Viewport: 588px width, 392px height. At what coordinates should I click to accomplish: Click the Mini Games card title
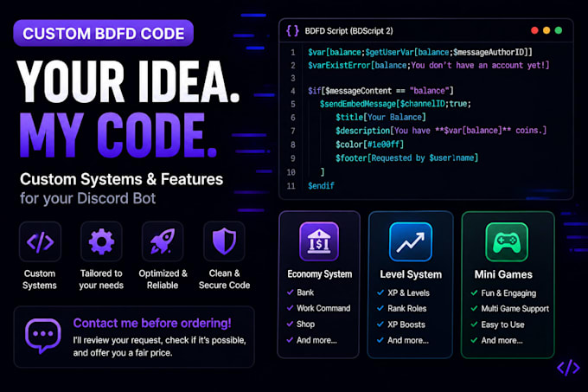pos(503,274)
